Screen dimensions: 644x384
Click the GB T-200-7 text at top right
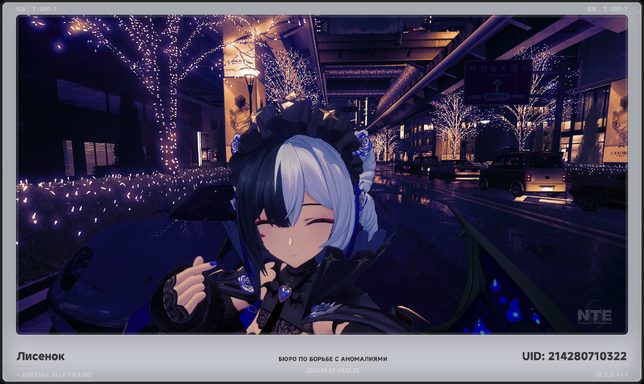tap(607, 9)
